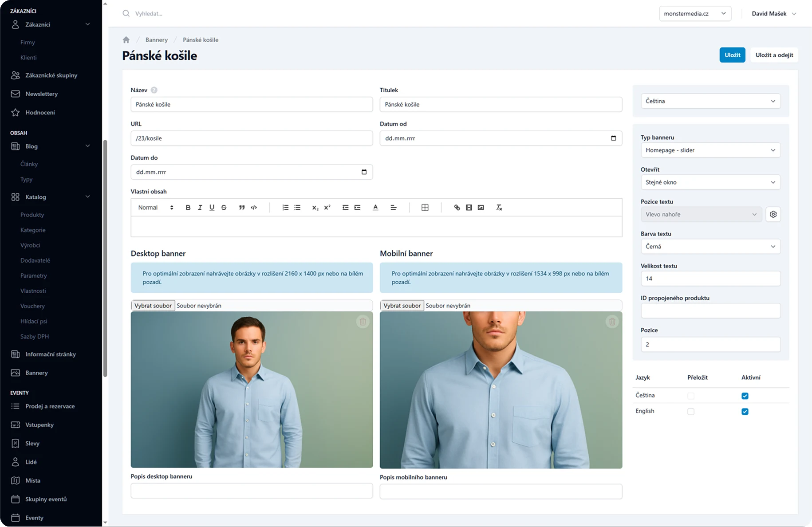Click the URL input field
812x527 pixels.
coord(252,138)
